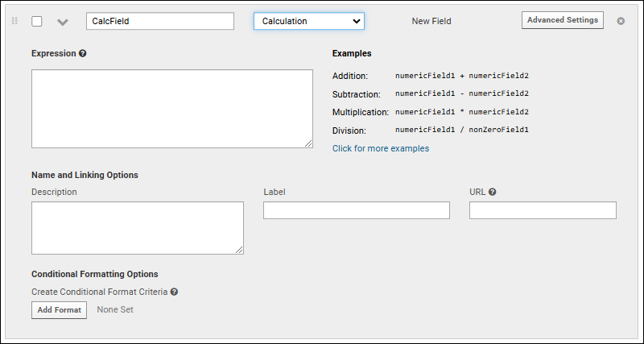Image resolution: width=644 pixels, height=344 pixels.
Task: Focus the Expression text area
Action: 171,108
